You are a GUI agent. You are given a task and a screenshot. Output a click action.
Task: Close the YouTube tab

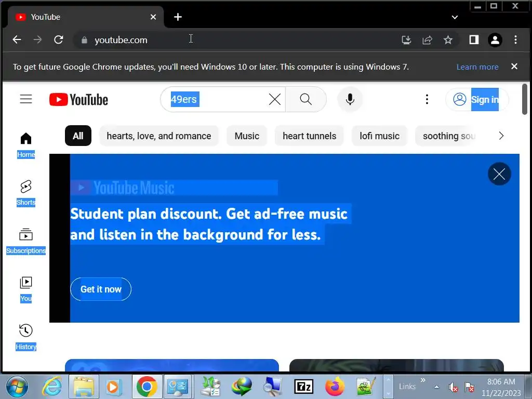coord(153,17)
